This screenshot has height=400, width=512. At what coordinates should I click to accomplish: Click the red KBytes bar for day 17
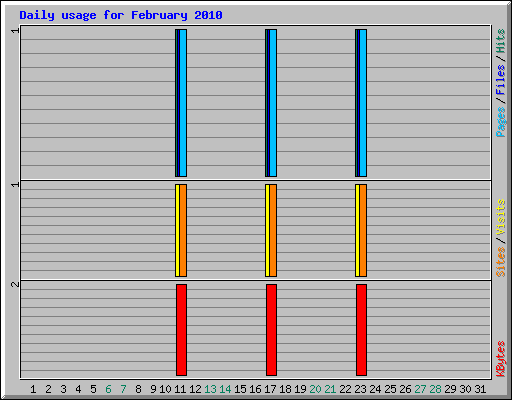[271, 330]
